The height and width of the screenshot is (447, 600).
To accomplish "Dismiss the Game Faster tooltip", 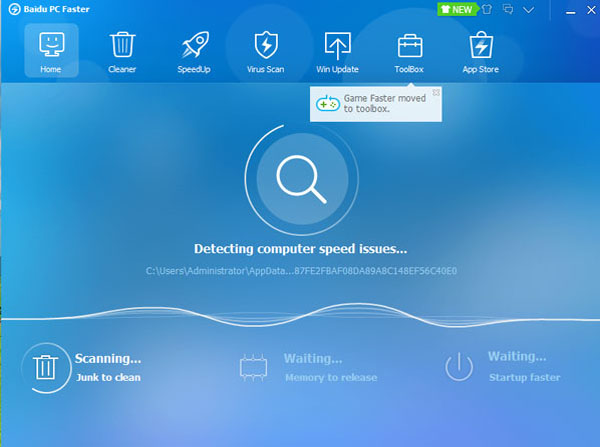I will coord(436,92).
